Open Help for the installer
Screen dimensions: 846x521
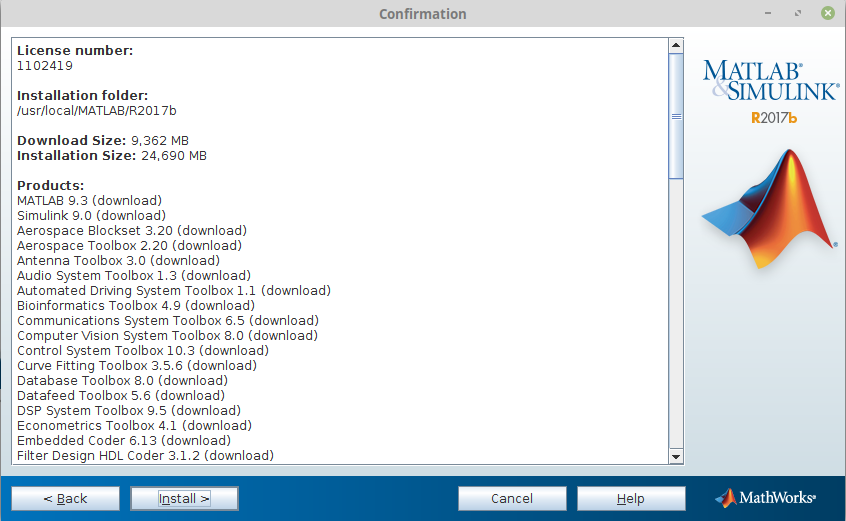click(631, 498)
